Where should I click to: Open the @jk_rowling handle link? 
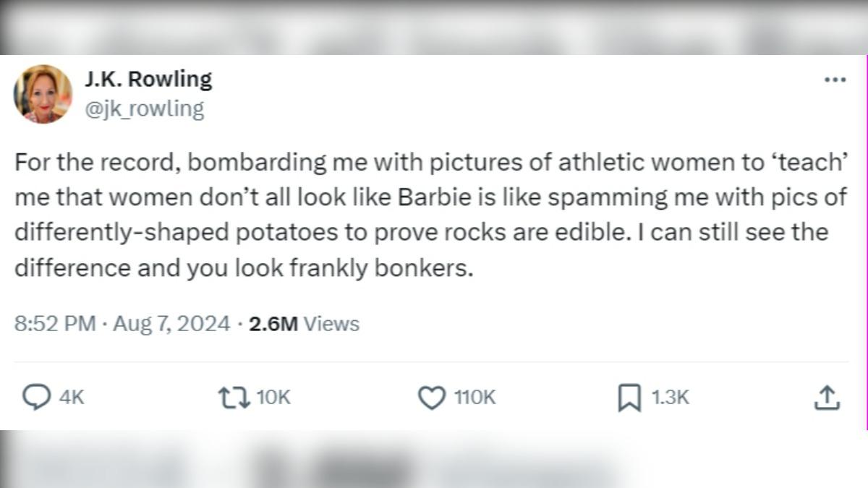click(145, 109)
